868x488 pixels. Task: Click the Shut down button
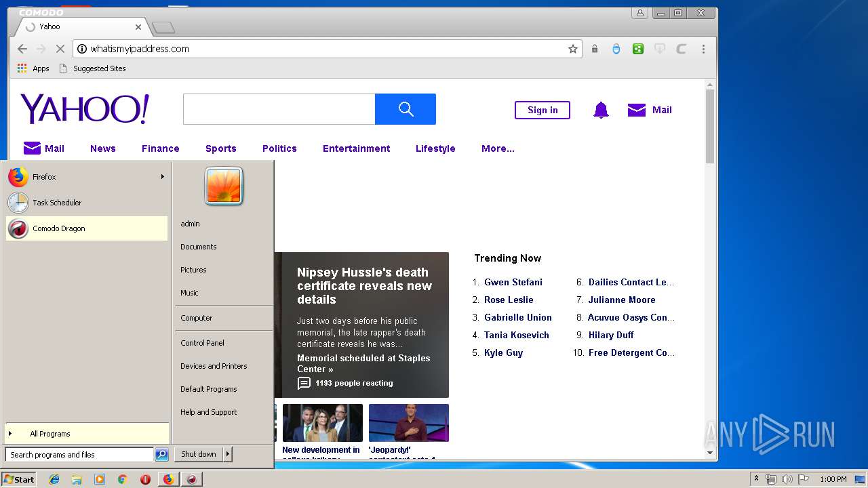point(199,454)
